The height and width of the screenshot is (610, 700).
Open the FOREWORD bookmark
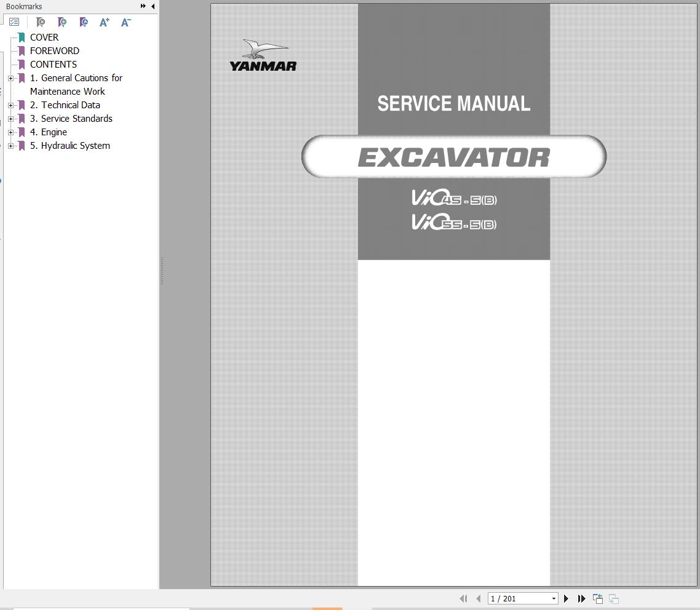pyautogui.click(x=55, y=51)
